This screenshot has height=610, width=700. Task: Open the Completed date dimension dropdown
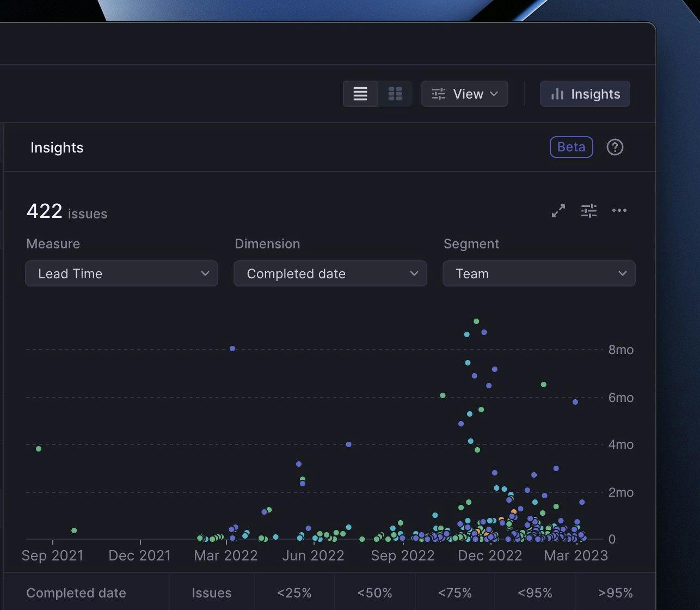(x=330, y=273)
